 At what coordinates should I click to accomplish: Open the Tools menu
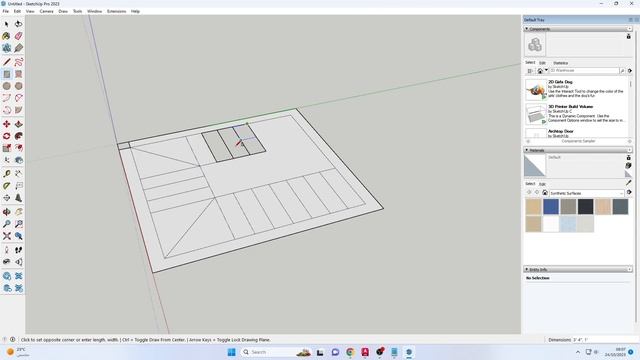click(78, 11)
